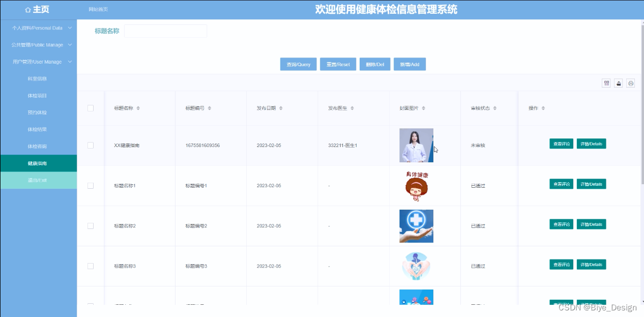Click the 主页 sidebar title
Image resolution: width=644 pixels, height=317 pixels.
coord(41,10)
